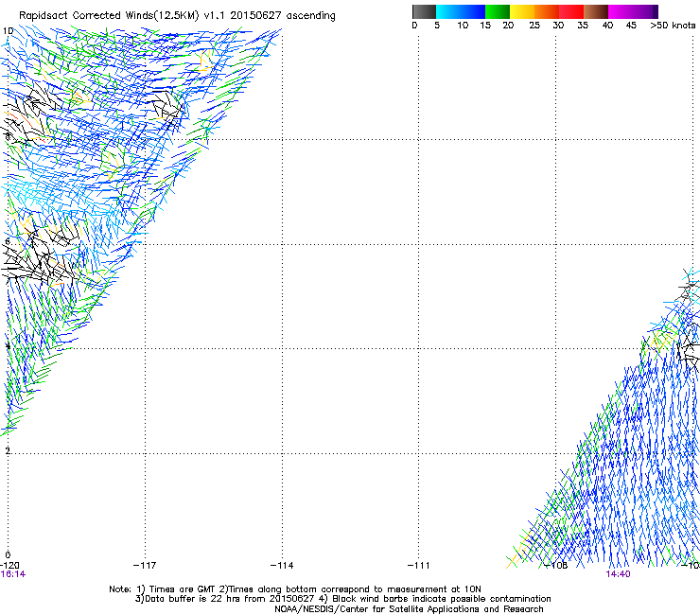Click the '30' legend scale label
700x615 pixels.
(x=558, y=26)
